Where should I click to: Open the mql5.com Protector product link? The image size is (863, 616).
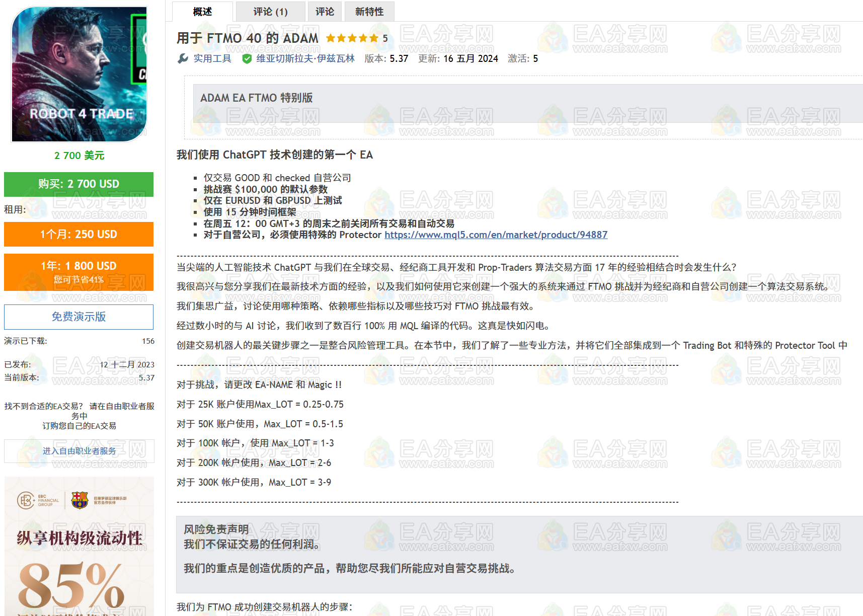pos(496,235)
